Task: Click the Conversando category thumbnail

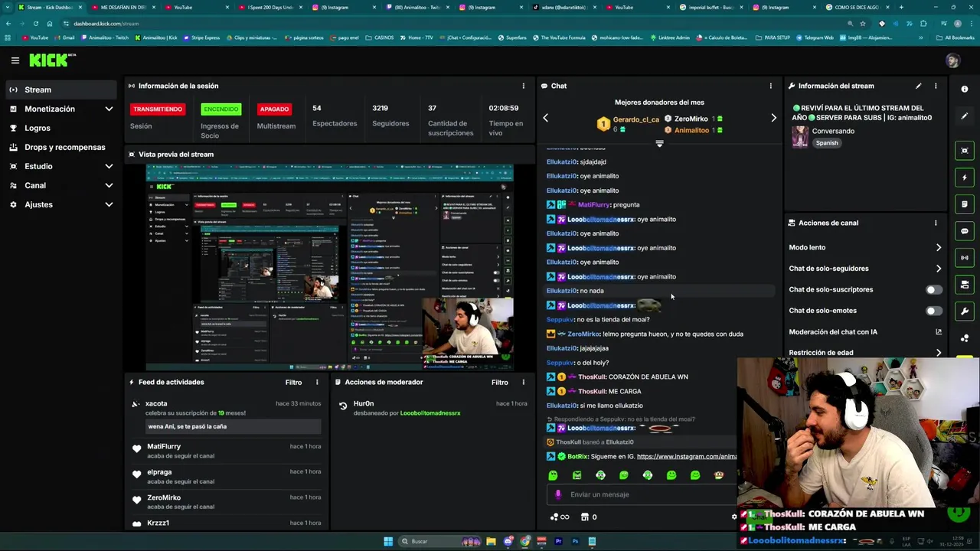Action: click(800, 137)
